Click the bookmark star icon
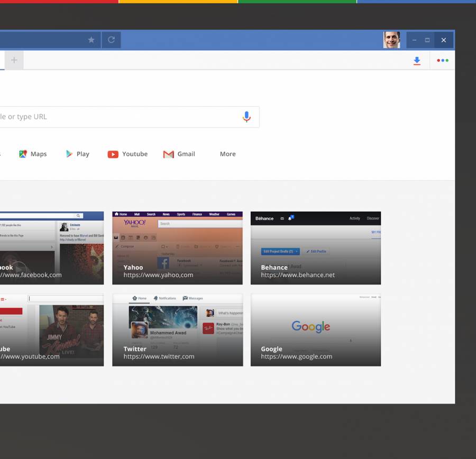This screenshot has width=476, height=459. pyautogui.click(x=91, y=40)
